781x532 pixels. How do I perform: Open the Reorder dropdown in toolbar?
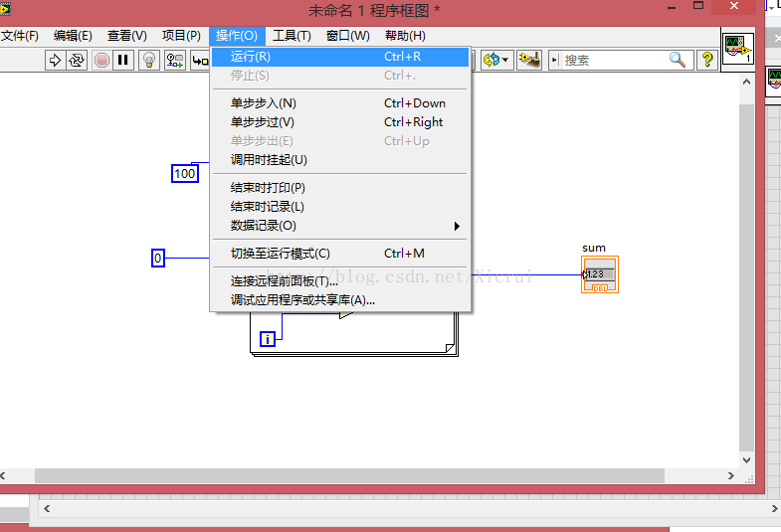tap(495, 61)
